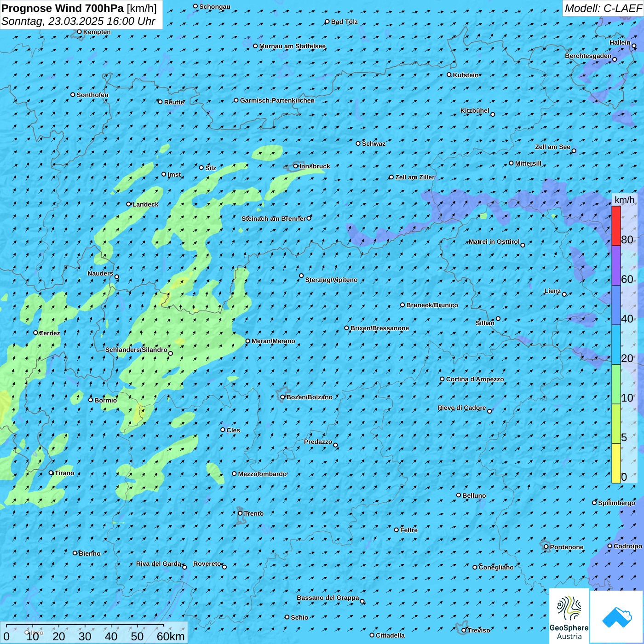This screenshot has width=644, height=644.
Task: Click the Bruneck/Brunico marker
Action: coord(402,305)
